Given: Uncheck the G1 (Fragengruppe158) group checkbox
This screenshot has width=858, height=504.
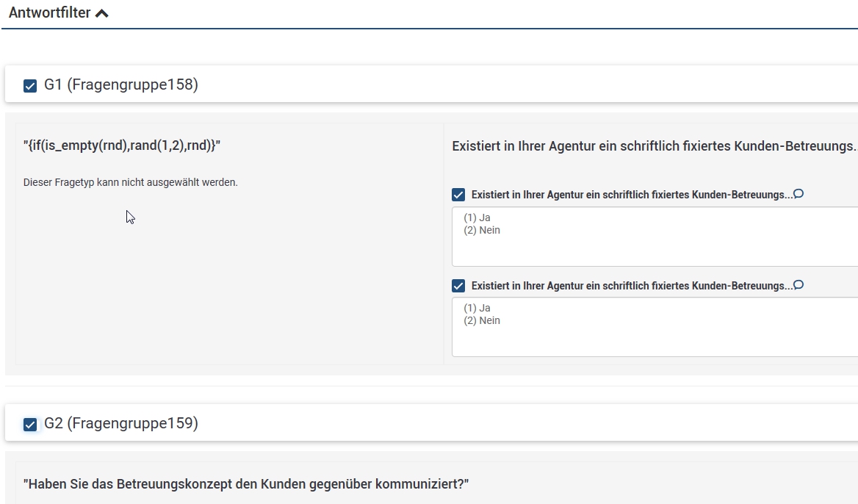Looking at the screenshot, I should (30, 86).
